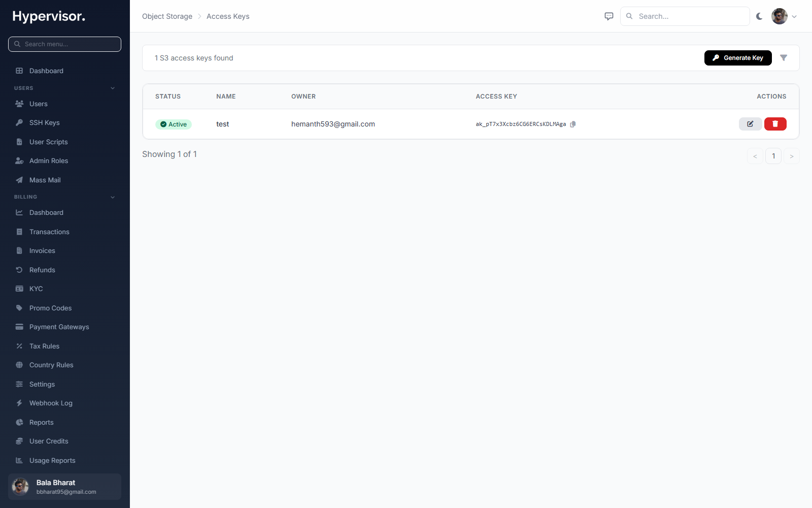812x508 pixels.
Task: Click the OWNER column header
Action: click(303, 97)
